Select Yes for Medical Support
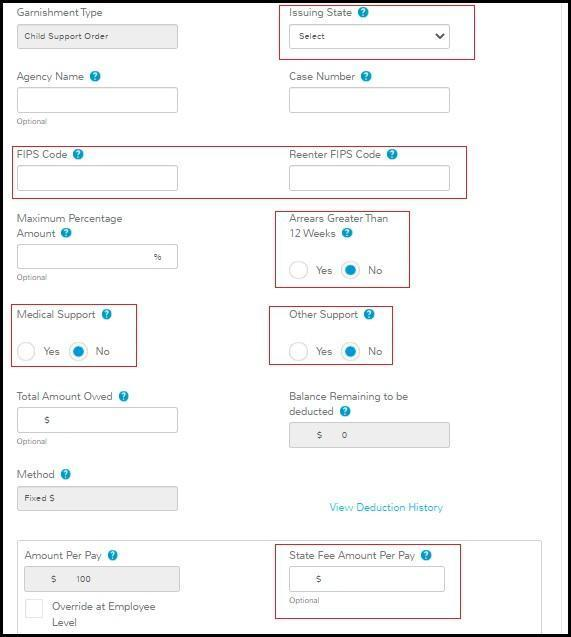 (x=26, y=351)
